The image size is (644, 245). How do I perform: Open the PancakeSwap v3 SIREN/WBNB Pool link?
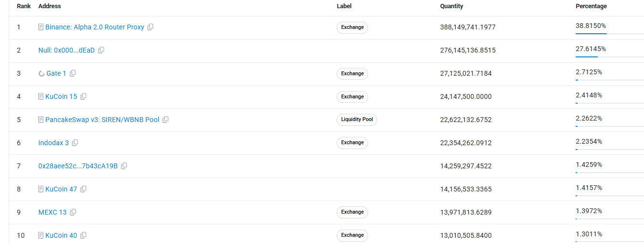pos(102,120)
